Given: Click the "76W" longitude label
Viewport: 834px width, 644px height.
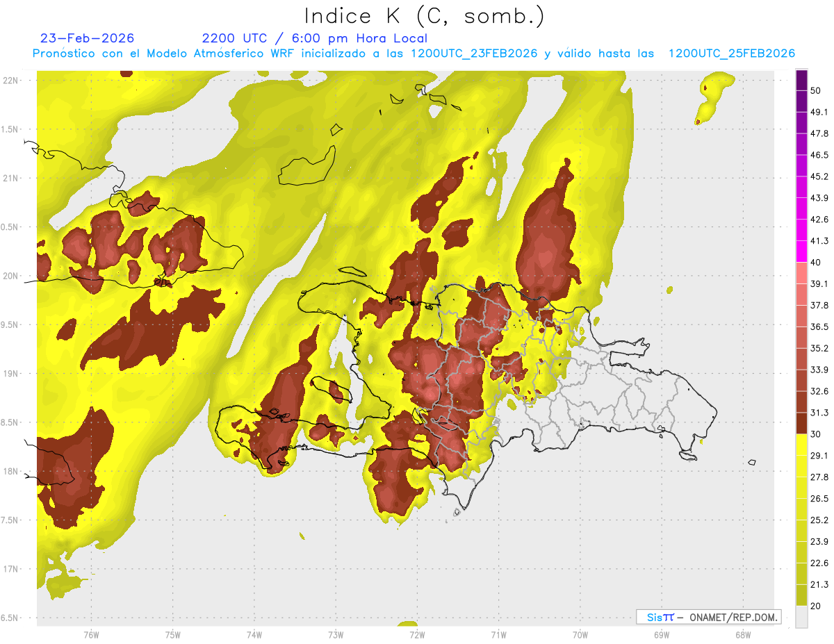Looking at the screenshot, I should pos(91,634).
